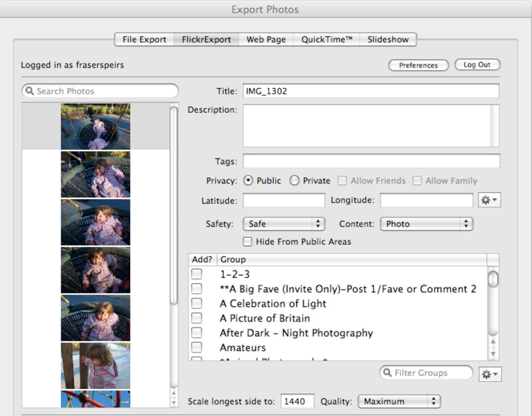Open the Quality dropdown set to Maximum
Screen dimensions: 532x416
click(399, 401)
